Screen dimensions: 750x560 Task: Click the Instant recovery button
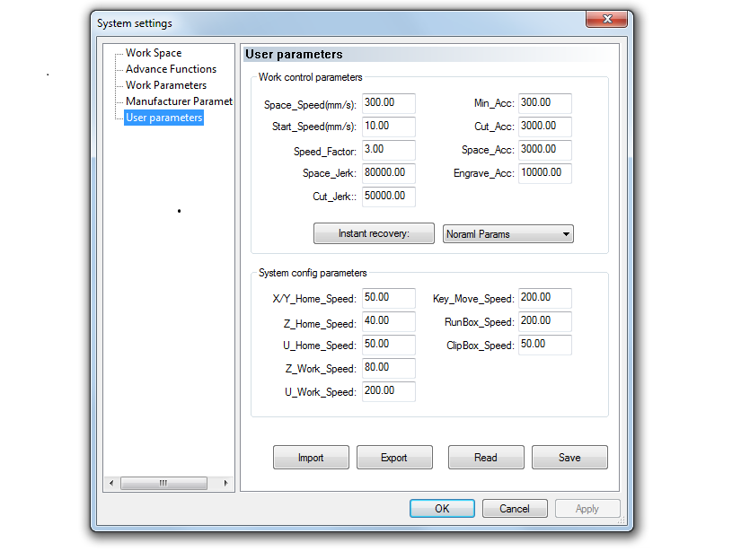click(374, 233)
